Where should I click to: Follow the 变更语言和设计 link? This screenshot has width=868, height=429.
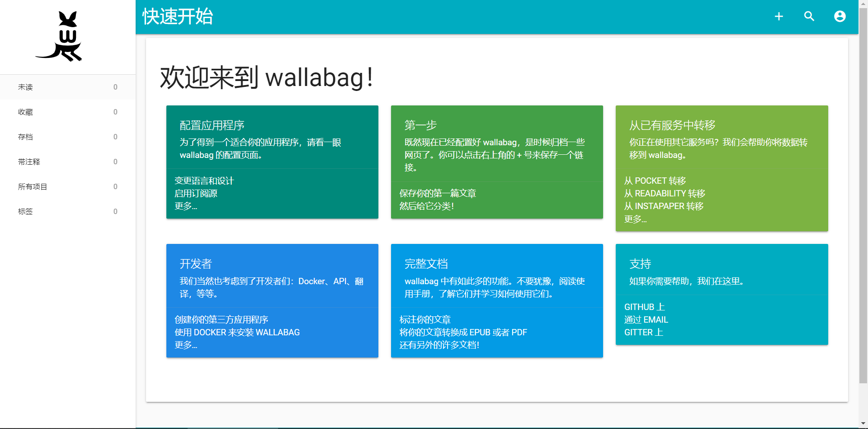[x=204, y=181]
